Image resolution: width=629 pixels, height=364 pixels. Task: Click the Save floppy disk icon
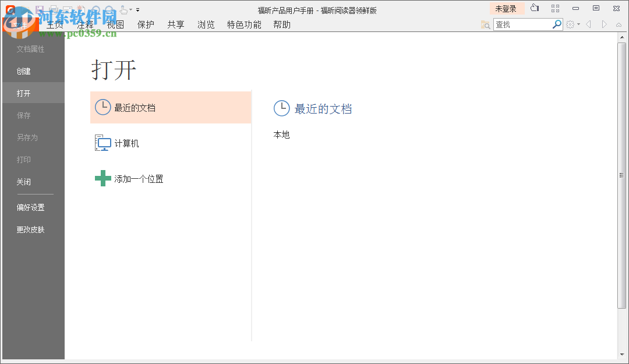[40, 10]
